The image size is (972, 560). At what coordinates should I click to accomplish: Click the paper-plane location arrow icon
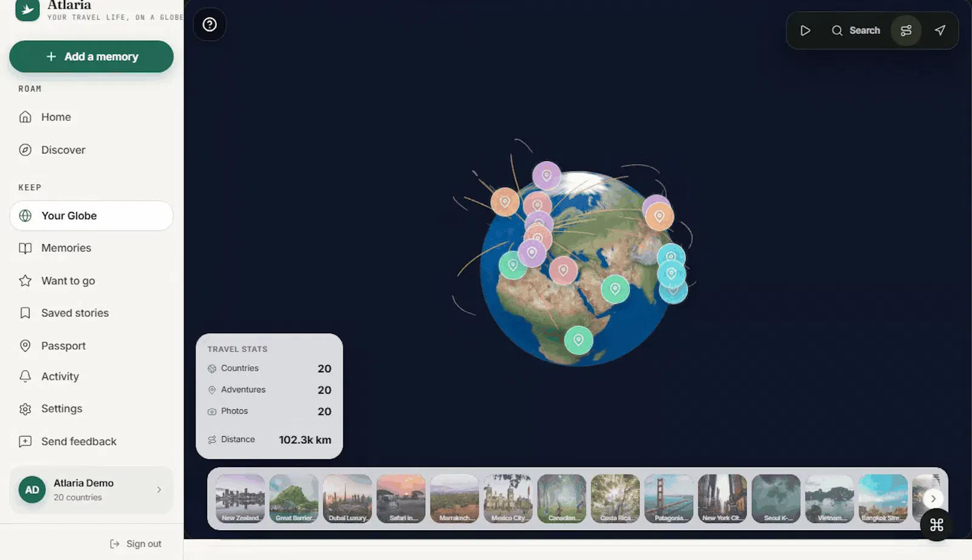(940, 30)
